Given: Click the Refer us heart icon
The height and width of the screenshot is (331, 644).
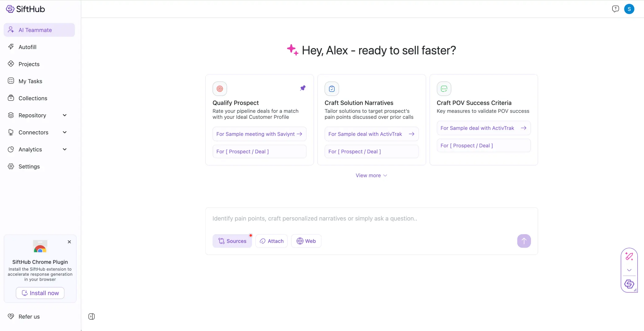Looking at the screenshot, I should [x=11, y=316].
